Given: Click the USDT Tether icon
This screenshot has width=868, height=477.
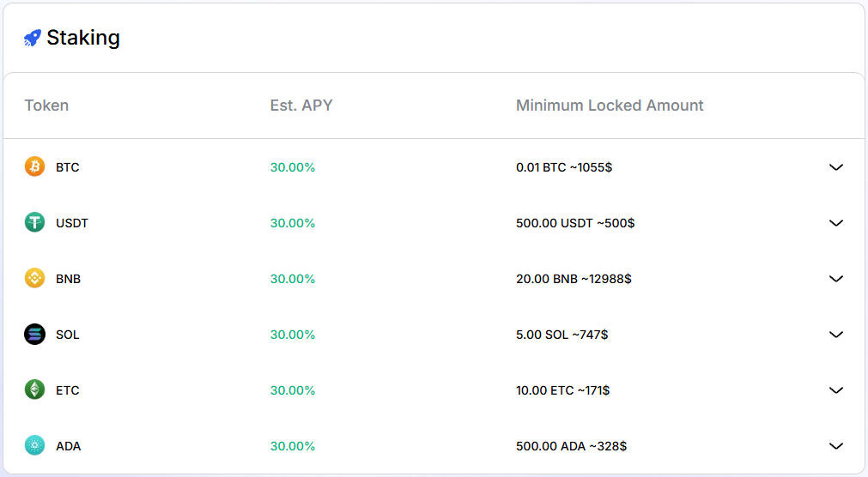Looking at the screenshot, I should point(34,223).
